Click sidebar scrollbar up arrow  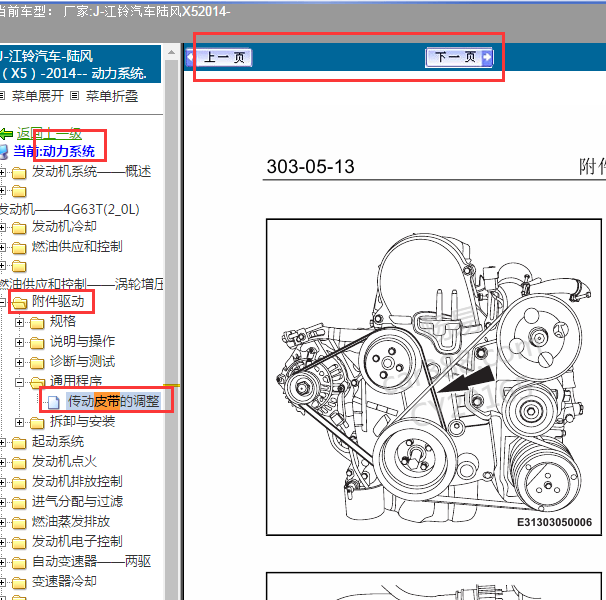coord(171,52)
